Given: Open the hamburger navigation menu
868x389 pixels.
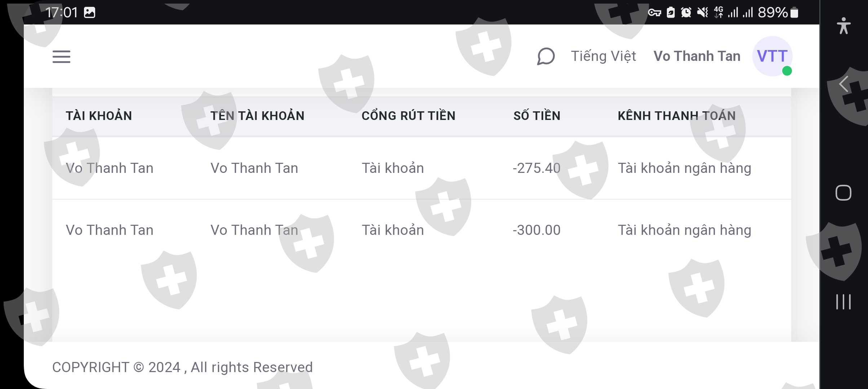Looking at the screenshot, I should click(x=61, y=57).
